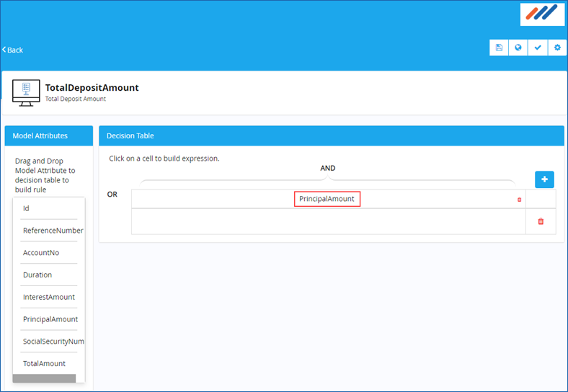Click the striped logo in top-right corner

point(542,14)
